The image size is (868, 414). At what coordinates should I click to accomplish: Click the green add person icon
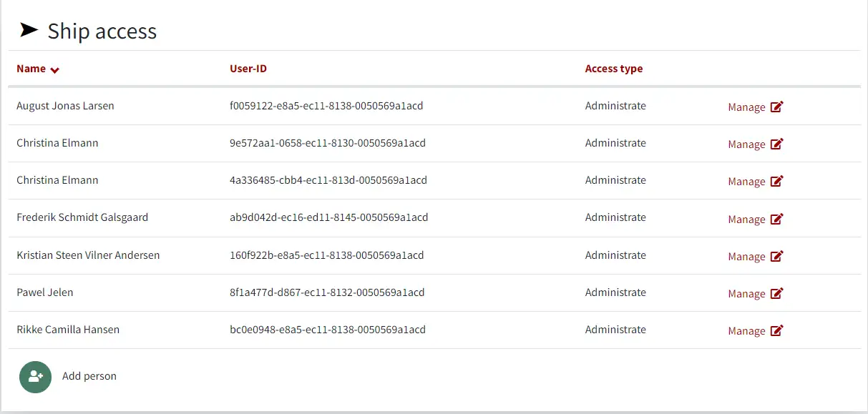[35, 376]
